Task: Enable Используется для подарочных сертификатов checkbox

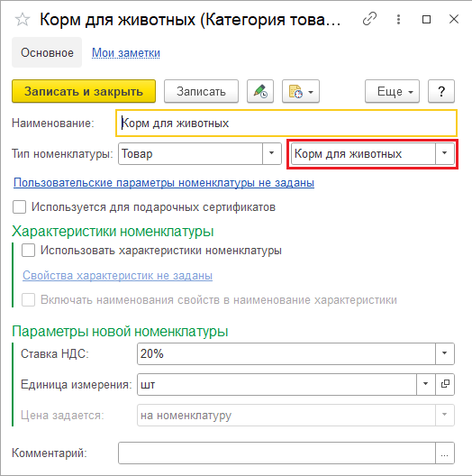Action: 19,207
